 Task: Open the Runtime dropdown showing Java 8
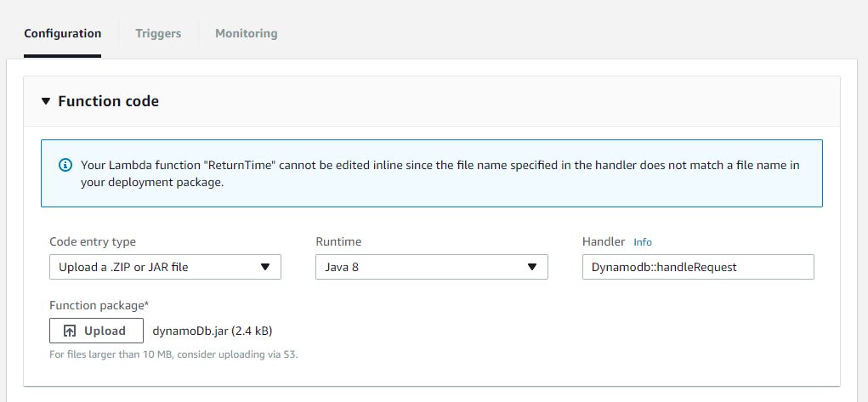pyautogui.click(x=432, y=267)
